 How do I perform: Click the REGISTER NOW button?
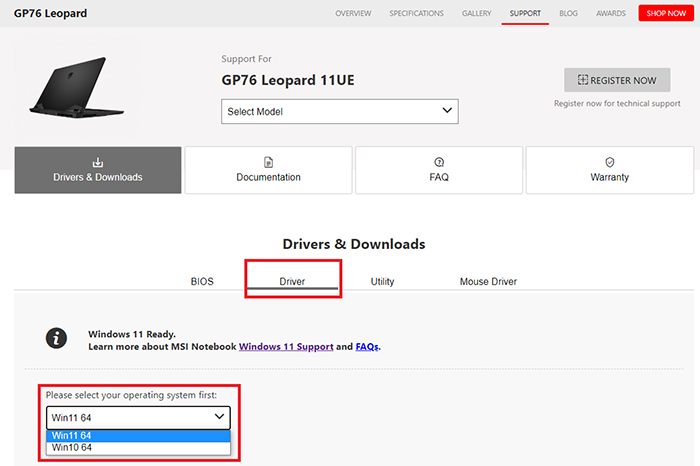click(617, 80)
